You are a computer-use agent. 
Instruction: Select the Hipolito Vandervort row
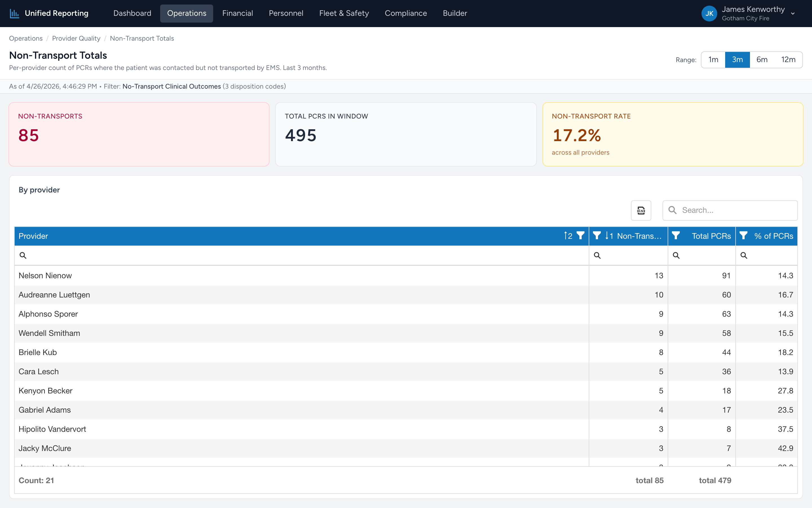tap(406, 429)
